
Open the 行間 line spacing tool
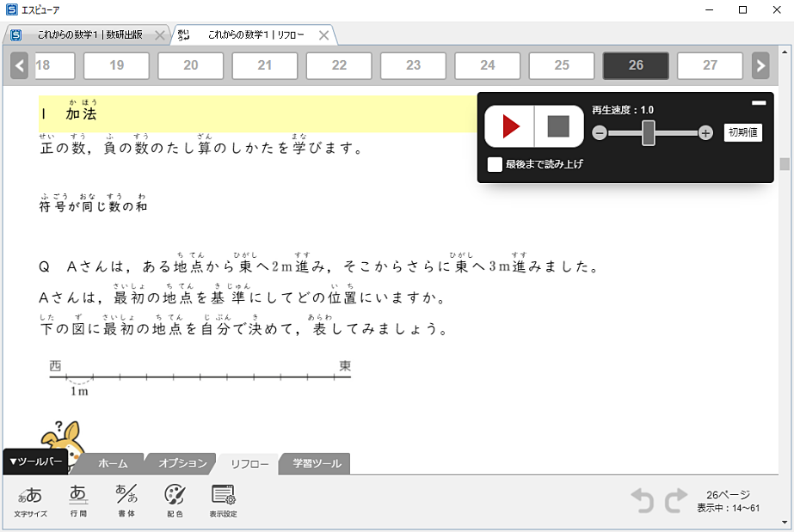point(78,500)
